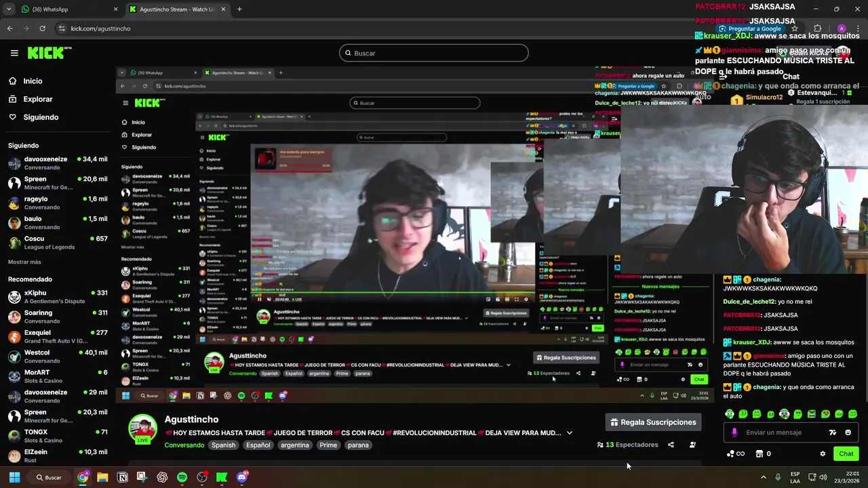The width and height of the screenshot is (868, 488).
Task: Click the share stream icon
Action: click(x=671, y=445)
